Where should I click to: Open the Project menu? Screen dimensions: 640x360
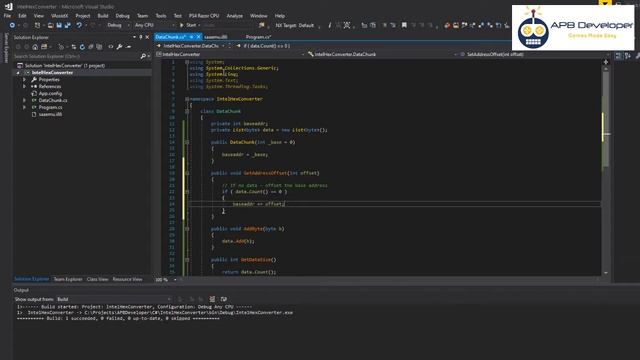82,16
